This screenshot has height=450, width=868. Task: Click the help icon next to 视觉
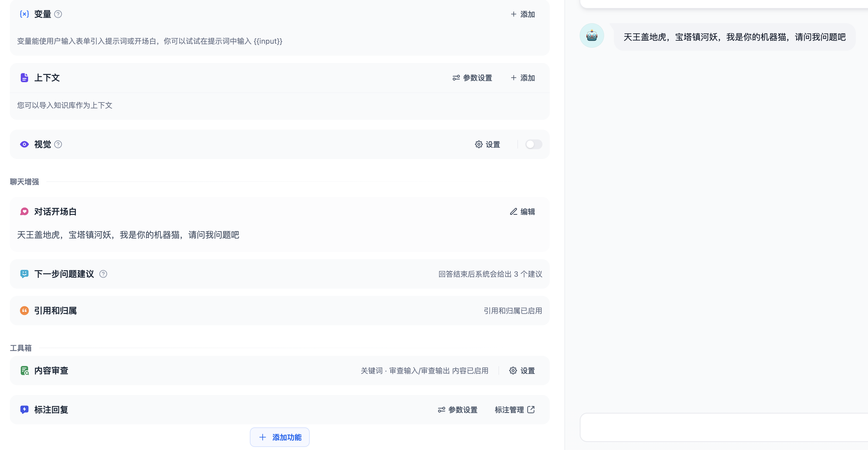(x=58, y=144)
